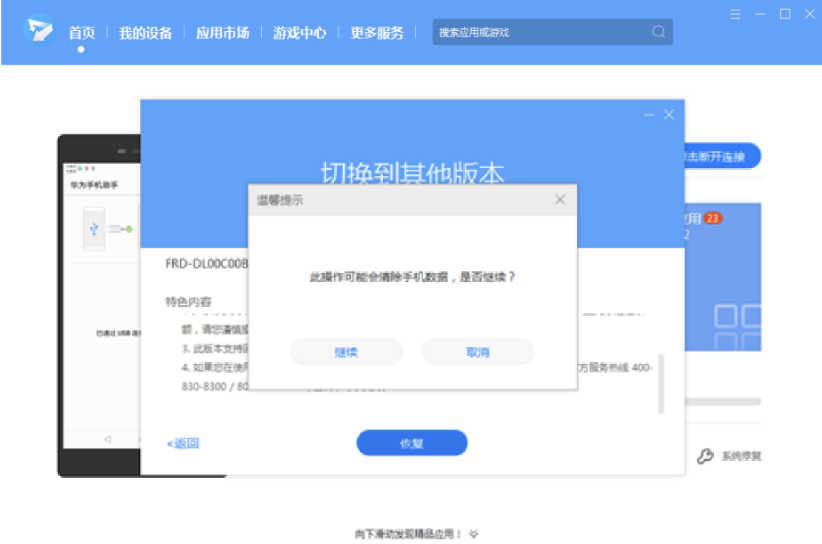The height and width of the screenshot is (544, 822).
Task: Focus the 搜索应用或游戏 search field
Action: click(x=552, y=32)
